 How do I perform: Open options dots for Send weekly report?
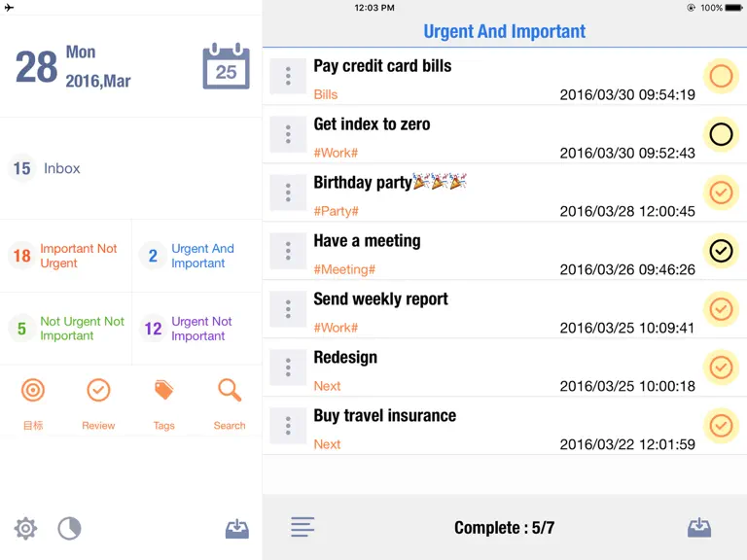tap(288, 309)
